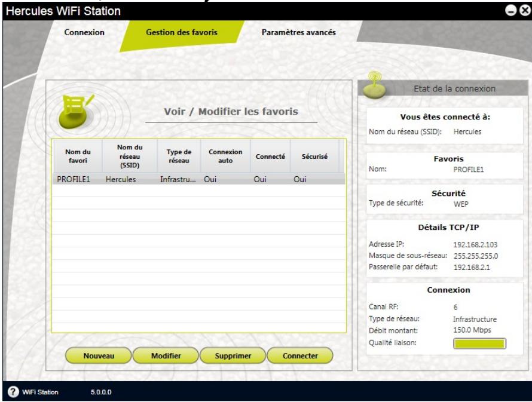
Task: Click the Sécurisé column header
Action: [314, 156]
